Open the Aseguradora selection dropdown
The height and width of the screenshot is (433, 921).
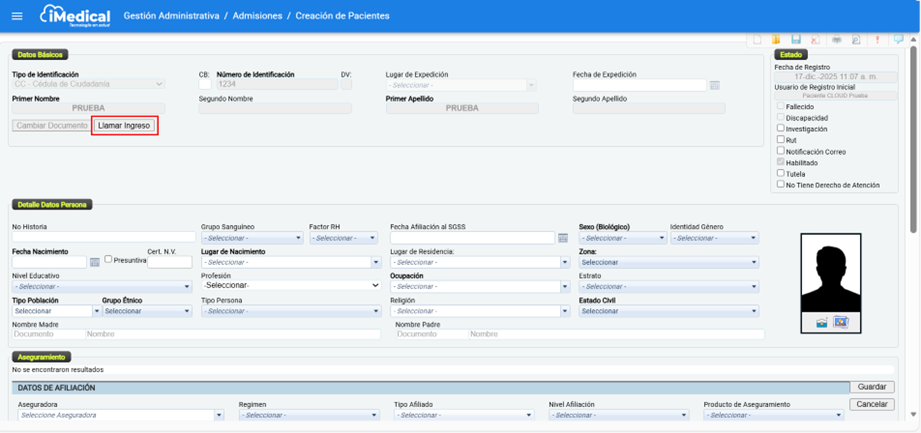pyautogui.click(x=120, y=415)
